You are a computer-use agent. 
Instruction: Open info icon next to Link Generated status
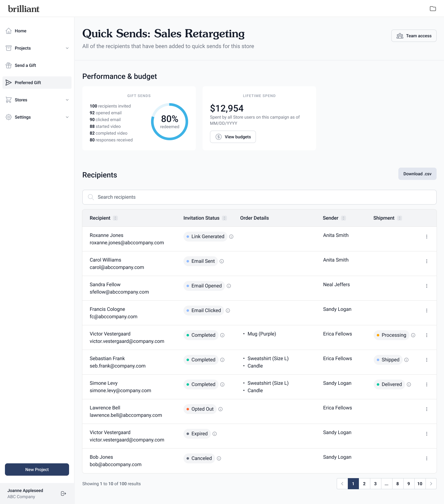point(231,237)
